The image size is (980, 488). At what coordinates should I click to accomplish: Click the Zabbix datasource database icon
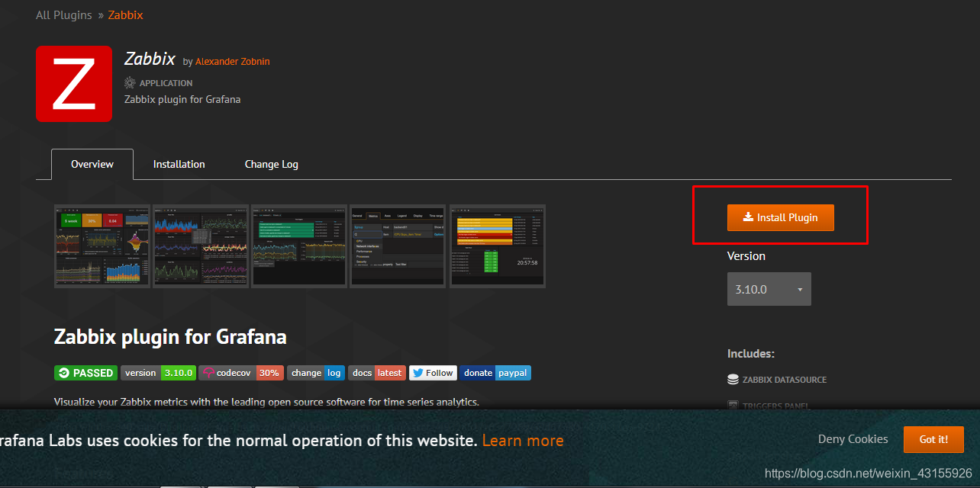(x=733, y=379)
